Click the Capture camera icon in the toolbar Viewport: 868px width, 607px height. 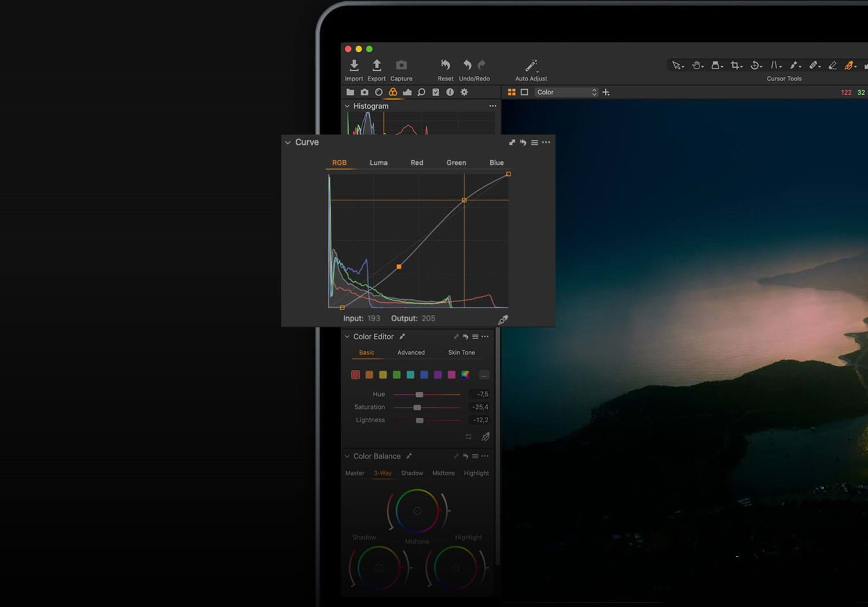click(x=401, y=65)
